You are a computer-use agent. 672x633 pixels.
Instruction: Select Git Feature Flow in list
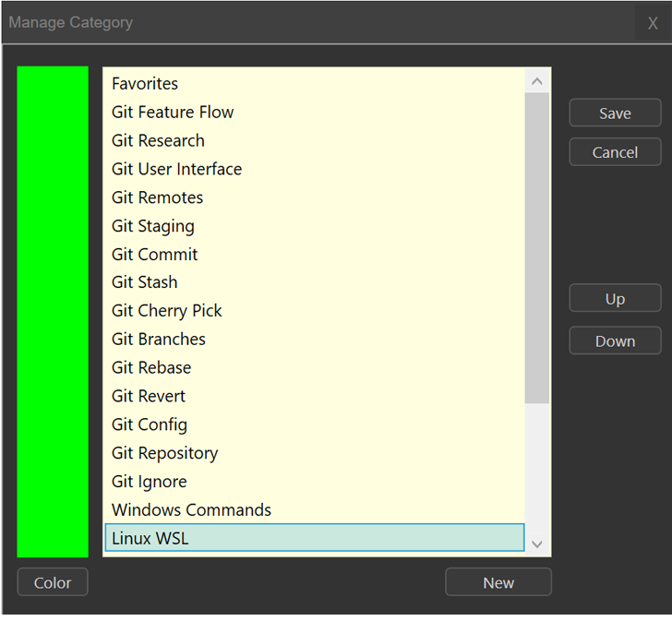point(173,113)
